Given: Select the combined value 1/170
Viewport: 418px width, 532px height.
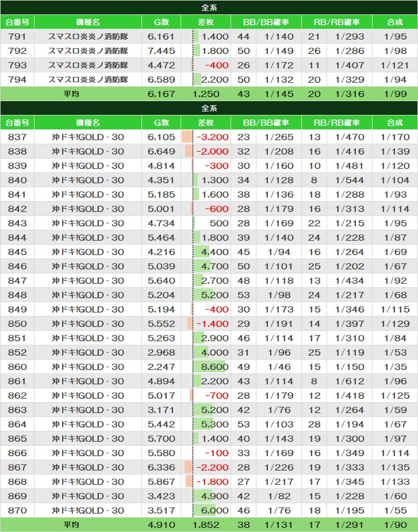Looking at the screenshot, I should pyautogui.click(x=395, y=137).
